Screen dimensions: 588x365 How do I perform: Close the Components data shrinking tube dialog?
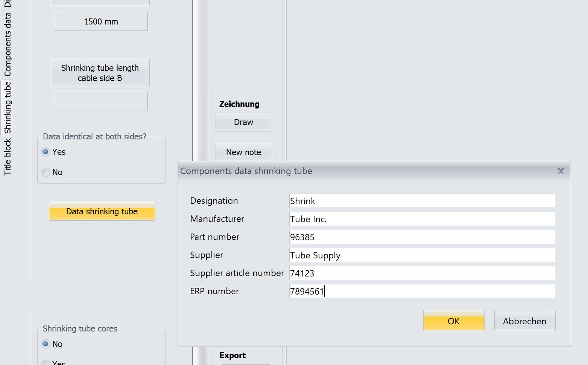pos(560,171)
